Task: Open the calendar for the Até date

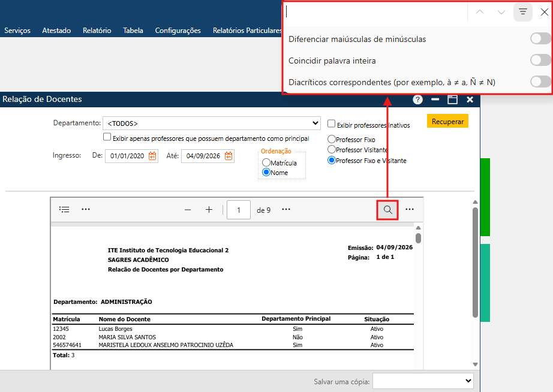Action: pos(229,156)
